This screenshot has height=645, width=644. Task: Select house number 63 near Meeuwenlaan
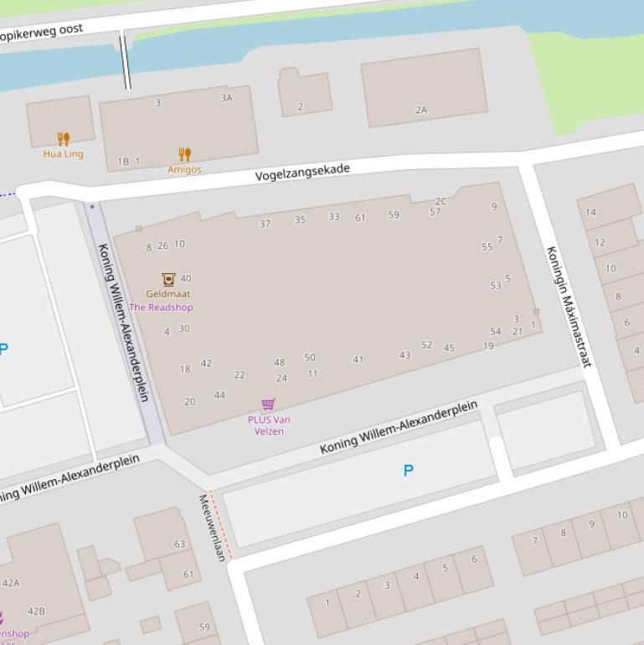(x=180, y=544)
